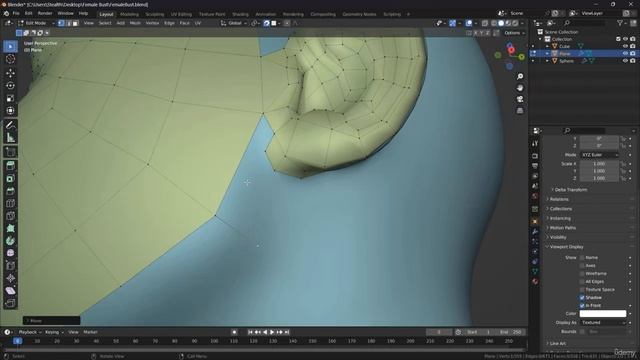Select the Transform tool
Viewport: 640px width, 360px height.
[x=10, y=111]
